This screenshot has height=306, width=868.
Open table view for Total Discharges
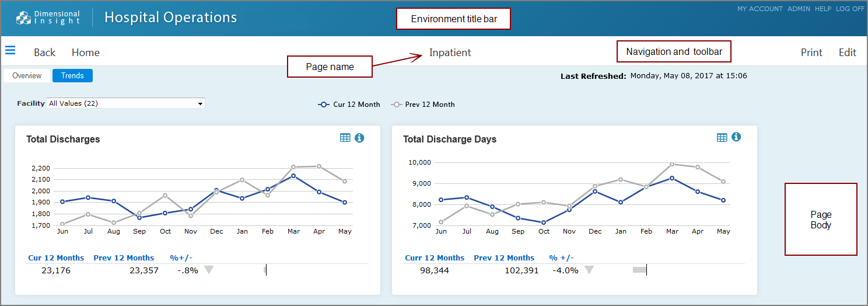point(345,137)
